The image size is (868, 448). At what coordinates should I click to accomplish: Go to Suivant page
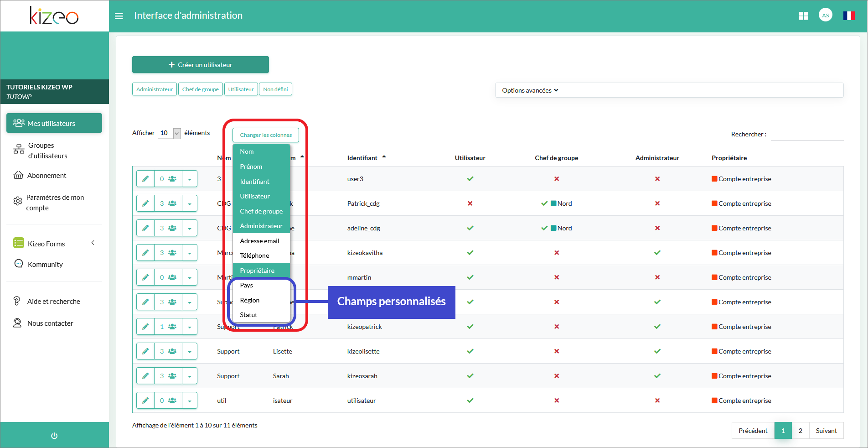(827, 431)
